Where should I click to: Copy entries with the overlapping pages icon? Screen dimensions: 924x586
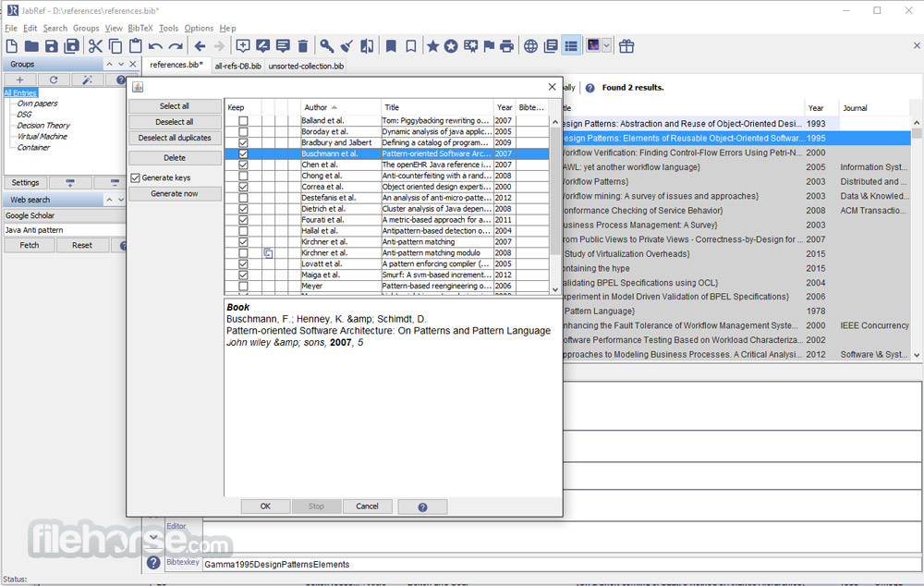pos(115,46)
